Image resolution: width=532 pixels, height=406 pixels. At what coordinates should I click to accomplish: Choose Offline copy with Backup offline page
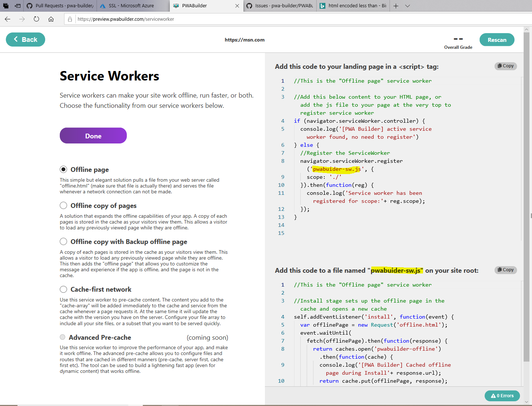pos(63,241)
